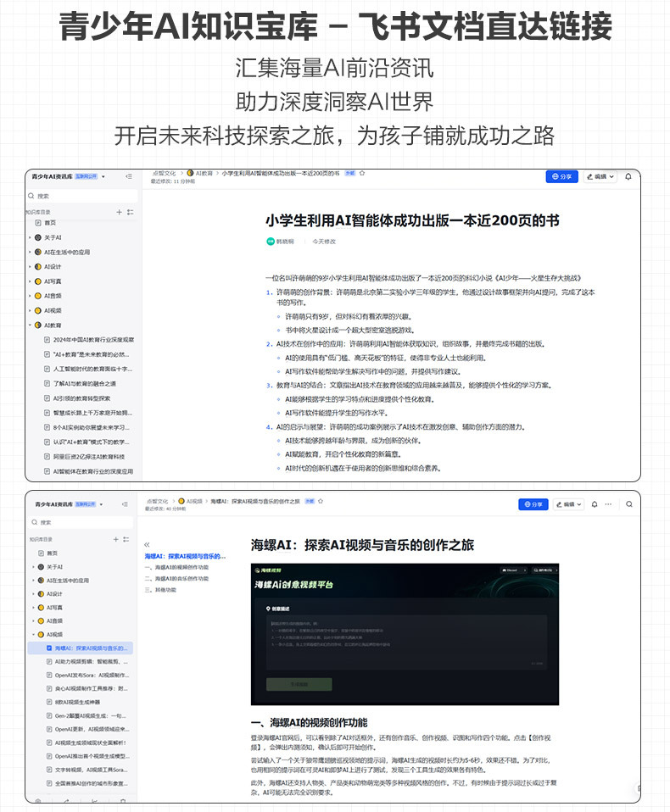Click document icon of 智慧成长路上千万家庭 page

[x=47, y=413]
